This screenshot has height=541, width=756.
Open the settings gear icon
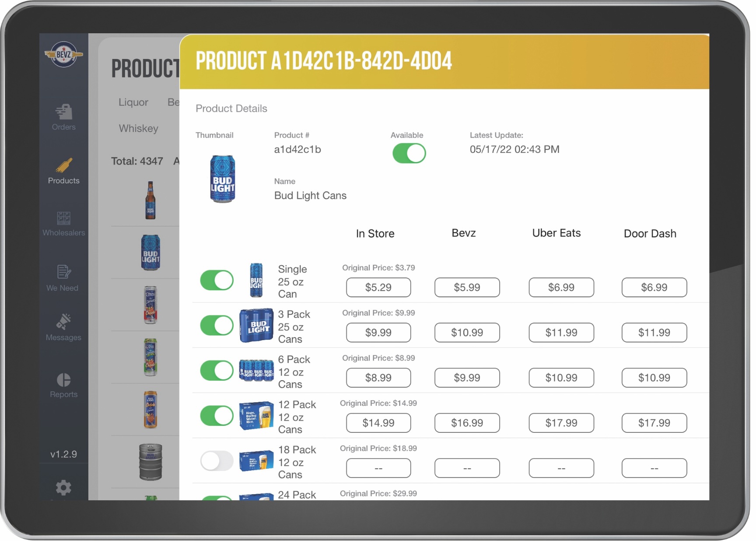[x=64, y=488]
